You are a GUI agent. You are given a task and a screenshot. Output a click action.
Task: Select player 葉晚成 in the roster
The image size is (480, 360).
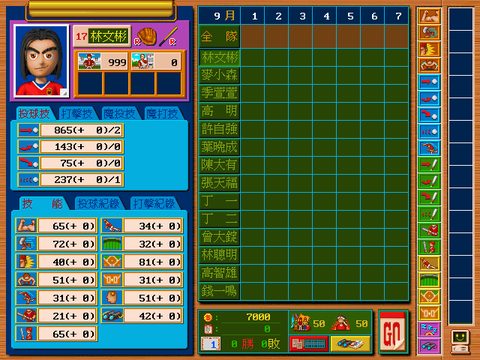tap(219, 147)
